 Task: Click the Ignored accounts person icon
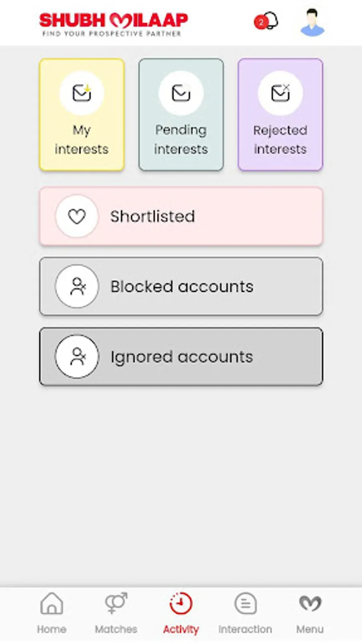(x=77, y=357)
